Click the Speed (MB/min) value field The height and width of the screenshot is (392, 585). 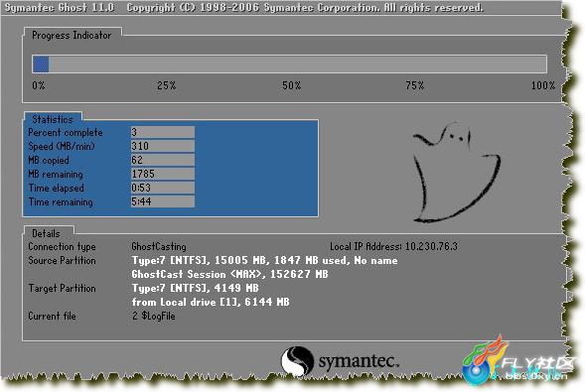tap(162, 146)
